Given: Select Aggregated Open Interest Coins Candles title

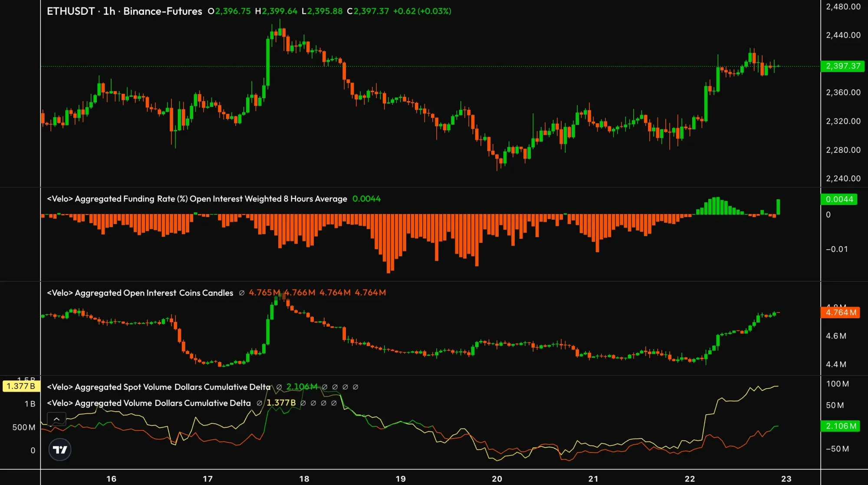Looking at the screenshot, I should click(140, 293).
